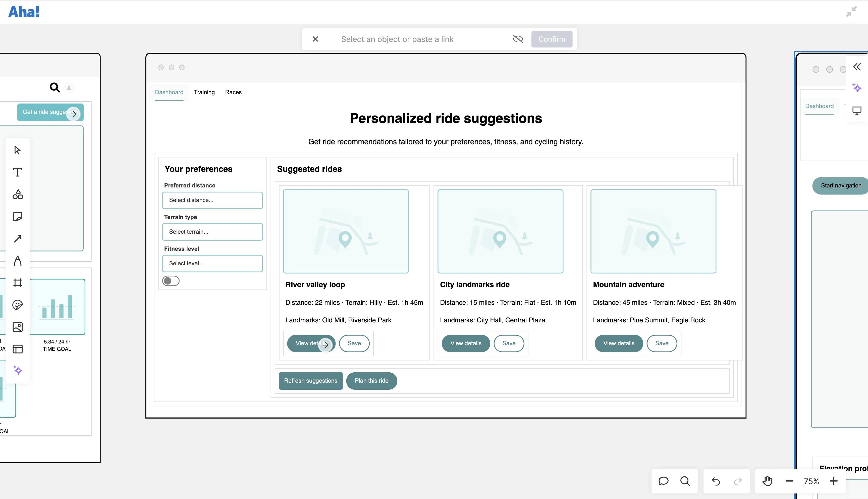Image resolution: width=868 pixels, height=499 pixels.
Task: Select the Sticky note tool
Action: coord(18,216)
